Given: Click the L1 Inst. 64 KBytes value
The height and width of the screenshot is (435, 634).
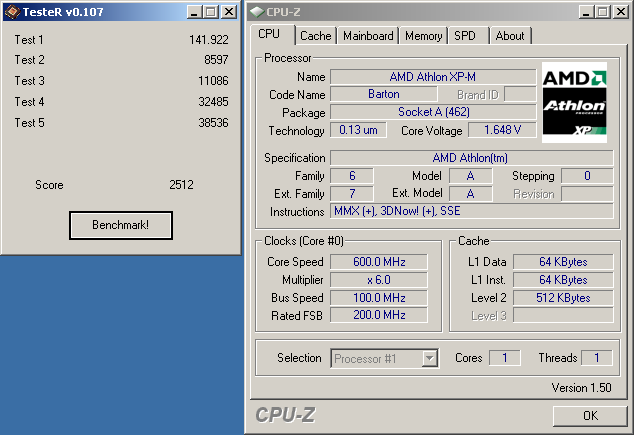Looking at the screenshot, I should click(563, 280).
